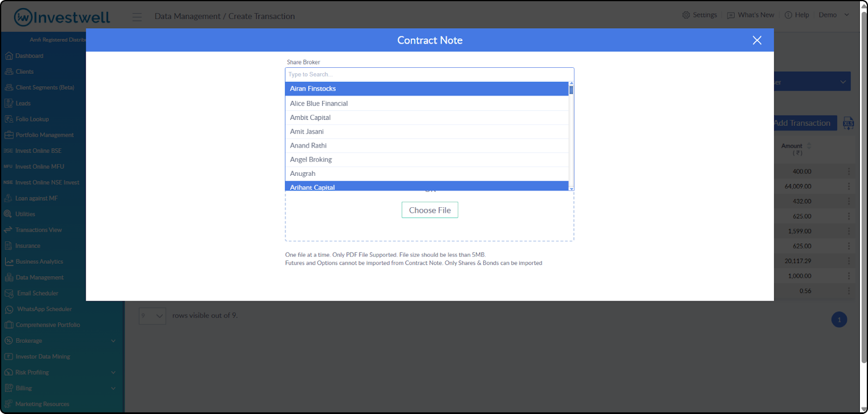Screen dimensions: 868x414
Task: Open Transactions View icon
Action: point(8,230)
